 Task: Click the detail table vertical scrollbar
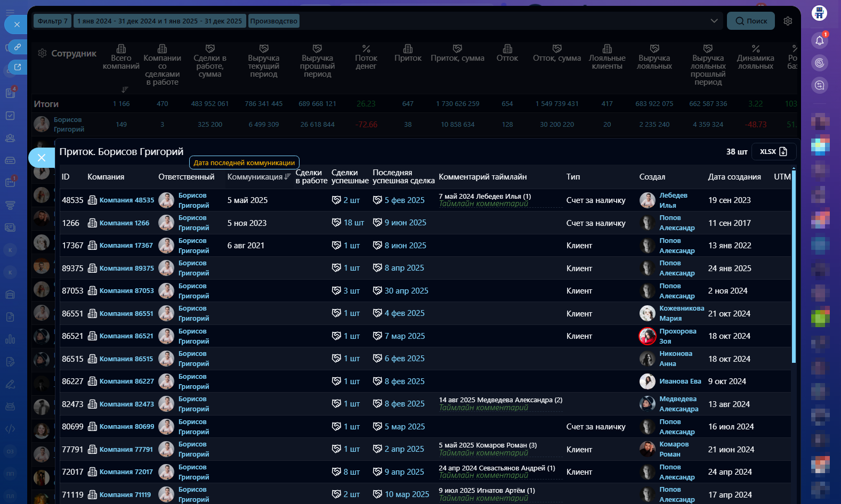click(x=793, y=266)
